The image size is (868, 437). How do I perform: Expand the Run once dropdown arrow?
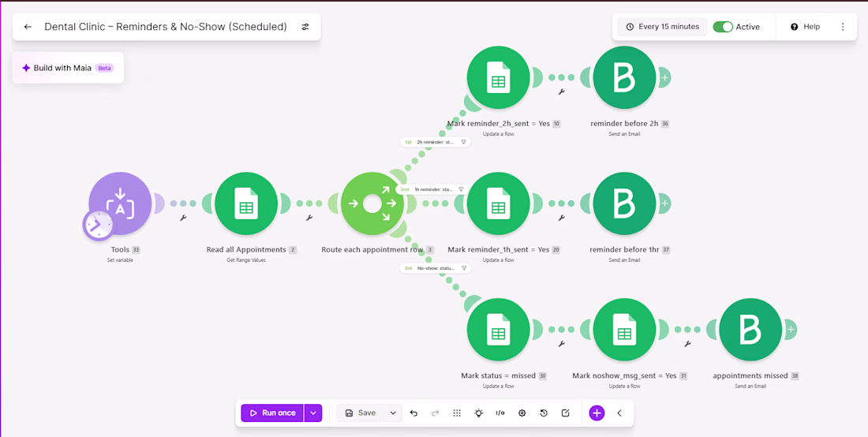(x=313, y=413)
